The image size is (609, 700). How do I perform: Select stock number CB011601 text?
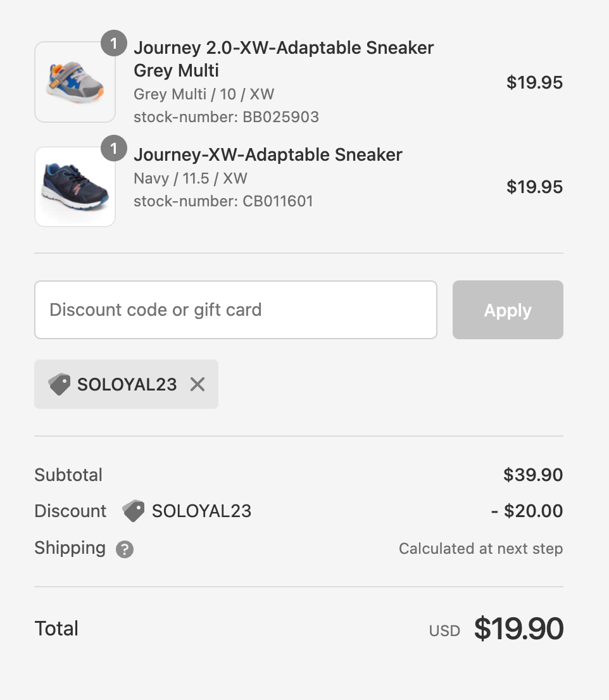223,201
